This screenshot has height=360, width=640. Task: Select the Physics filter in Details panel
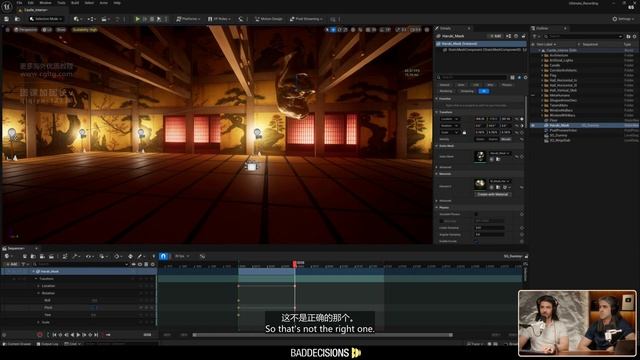point(507,85)
